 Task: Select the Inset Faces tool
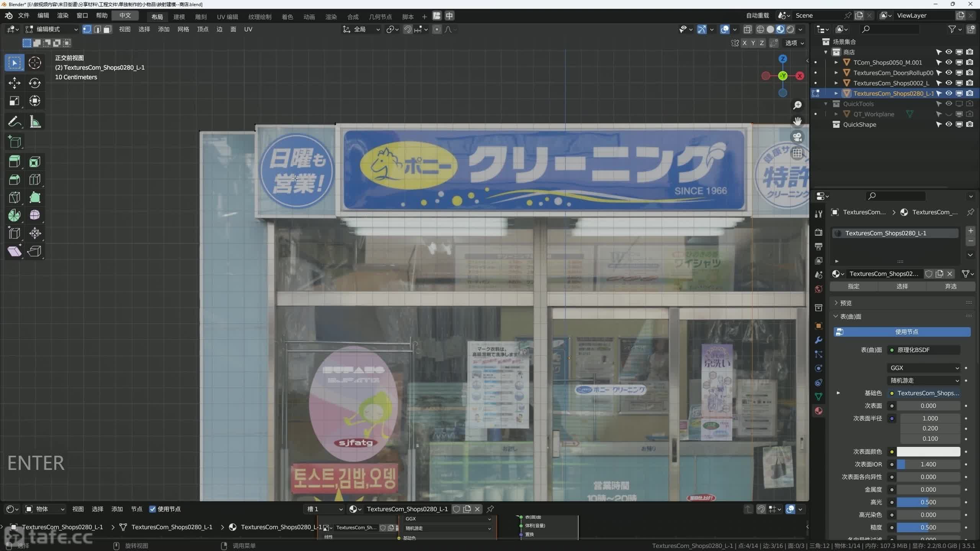tap(35, 162)
